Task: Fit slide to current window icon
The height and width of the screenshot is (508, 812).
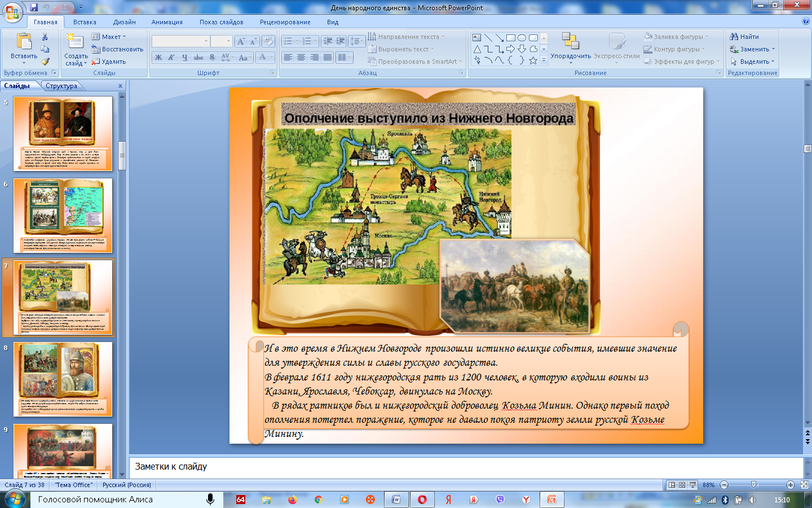Action: click(804, 485)
